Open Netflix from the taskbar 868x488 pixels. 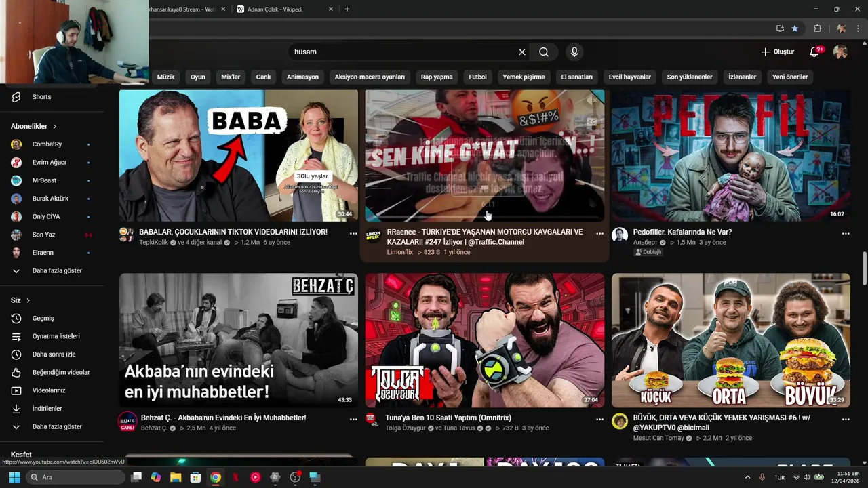pos(235,477)
